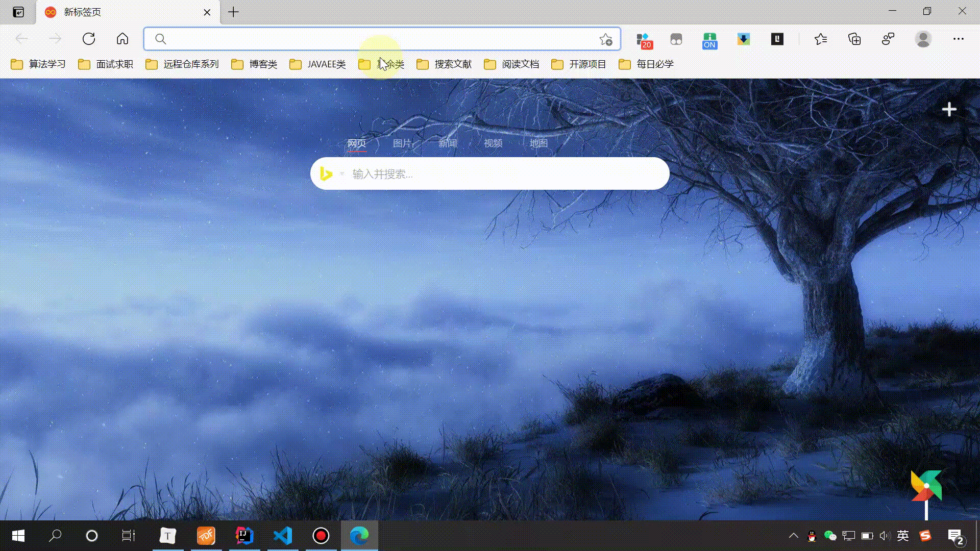980x551 pixels.
Task: Click the extension with 20 badge
Action: [644, 40]
